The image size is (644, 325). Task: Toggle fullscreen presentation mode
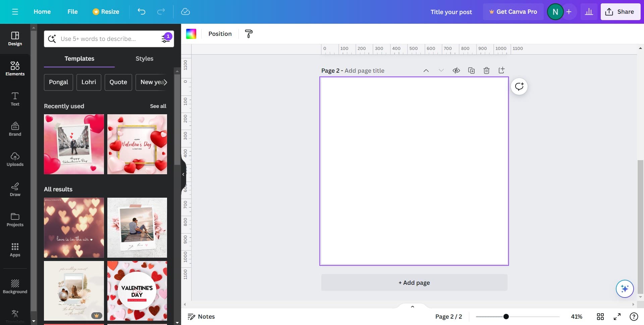[617, 317]
